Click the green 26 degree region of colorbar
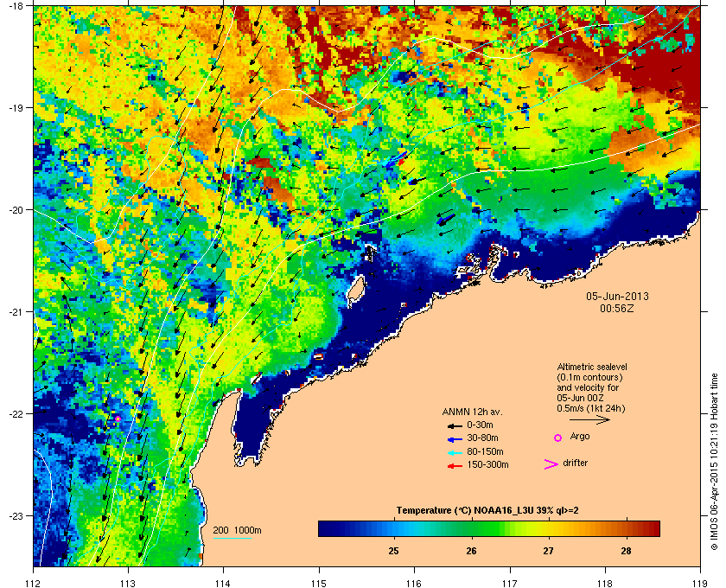 (x=471, y=528)
